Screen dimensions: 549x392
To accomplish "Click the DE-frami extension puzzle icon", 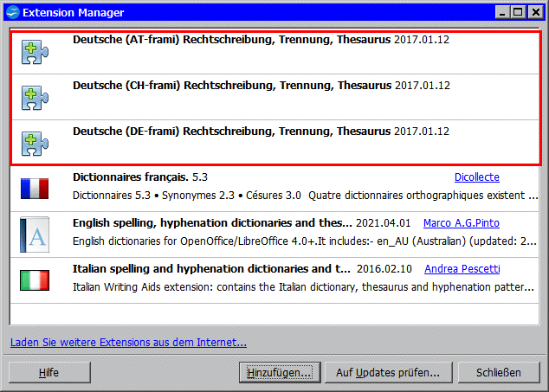I will coord(35,144).
